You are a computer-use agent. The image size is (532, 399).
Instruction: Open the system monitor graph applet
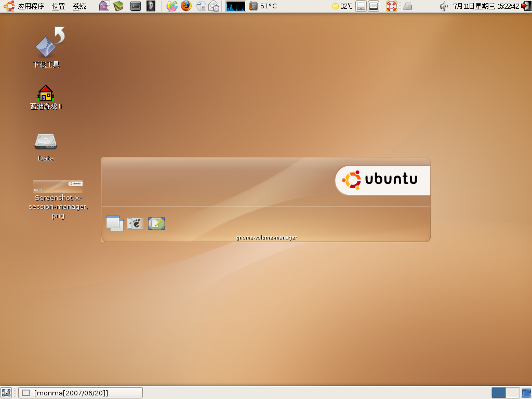pos(236,6)
